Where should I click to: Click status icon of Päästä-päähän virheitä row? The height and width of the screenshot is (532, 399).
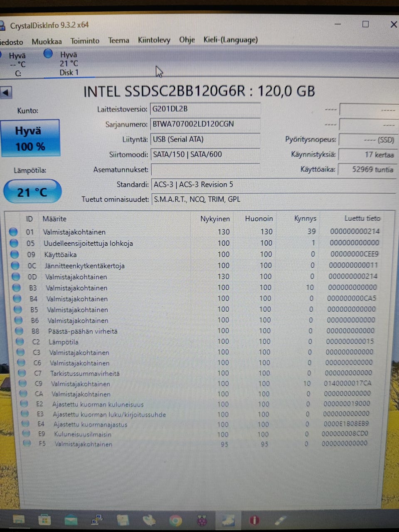(20, 331)
